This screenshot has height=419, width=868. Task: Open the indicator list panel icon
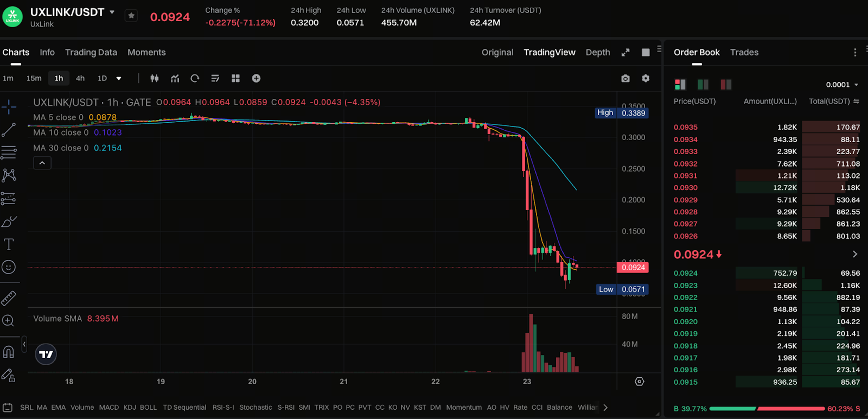point(8,407)
